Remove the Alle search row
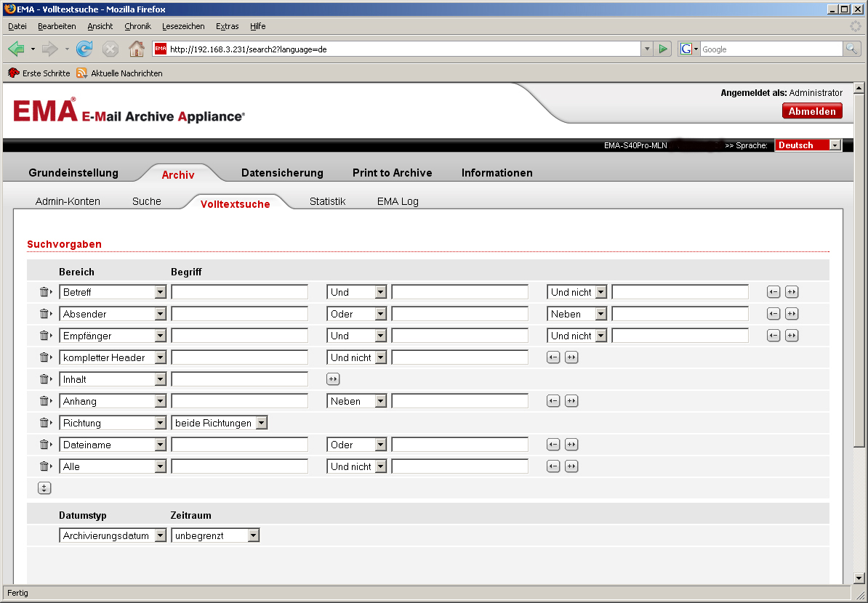The image size is (868, 603). [x=44, y=467]
